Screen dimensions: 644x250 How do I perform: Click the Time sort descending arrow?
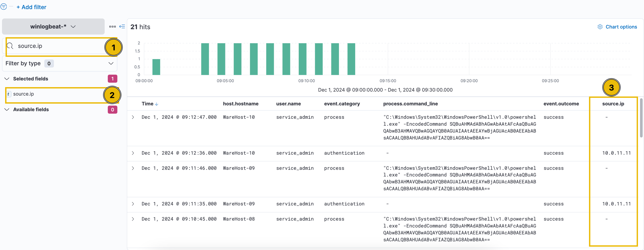click(157, 104)
